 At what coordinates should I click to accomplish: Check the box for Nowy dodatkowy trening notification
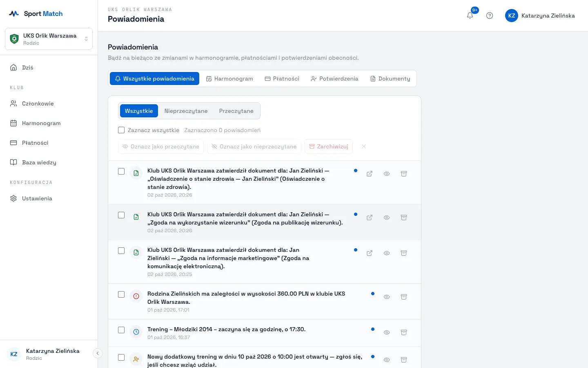click(x=121, y=357)
